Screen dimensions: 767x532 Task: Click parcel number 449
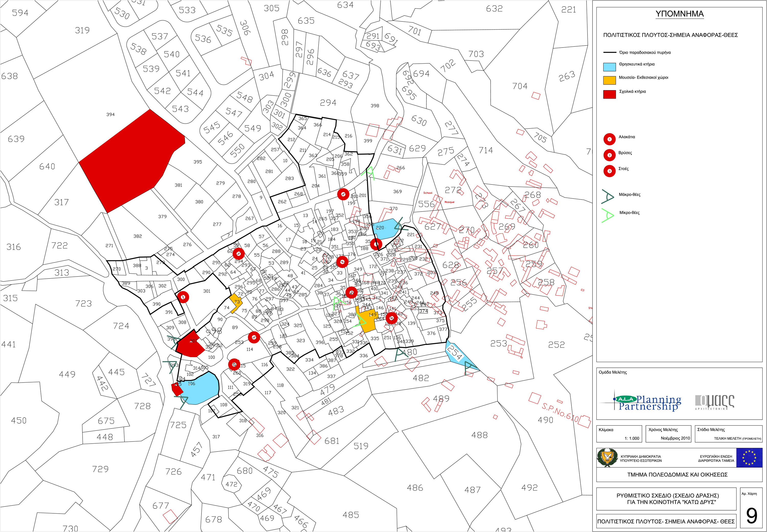[x=67, y=374]
